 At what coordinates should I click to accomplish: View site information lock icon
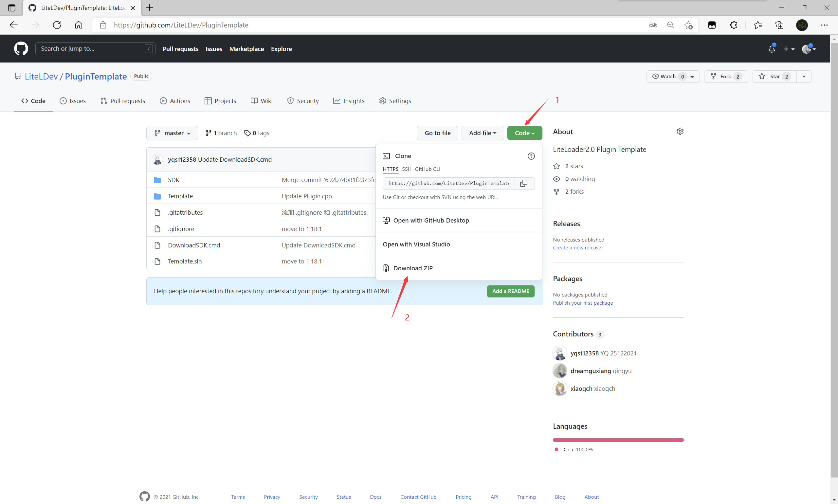103,25
